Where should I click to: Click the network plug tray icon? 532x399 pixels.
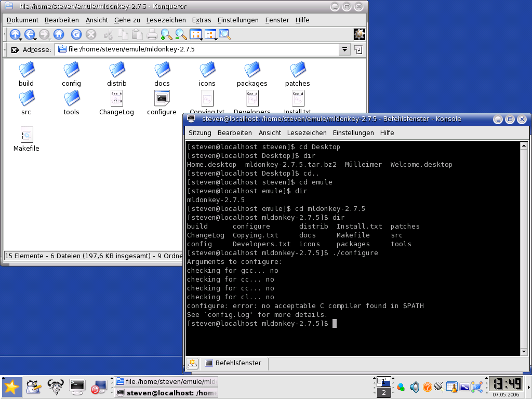click(x=439, y=387)
